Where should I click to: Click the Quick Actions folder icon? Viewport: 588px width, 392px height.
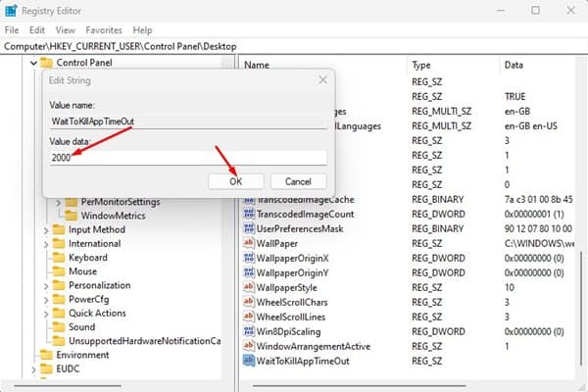tap(59, 314)
